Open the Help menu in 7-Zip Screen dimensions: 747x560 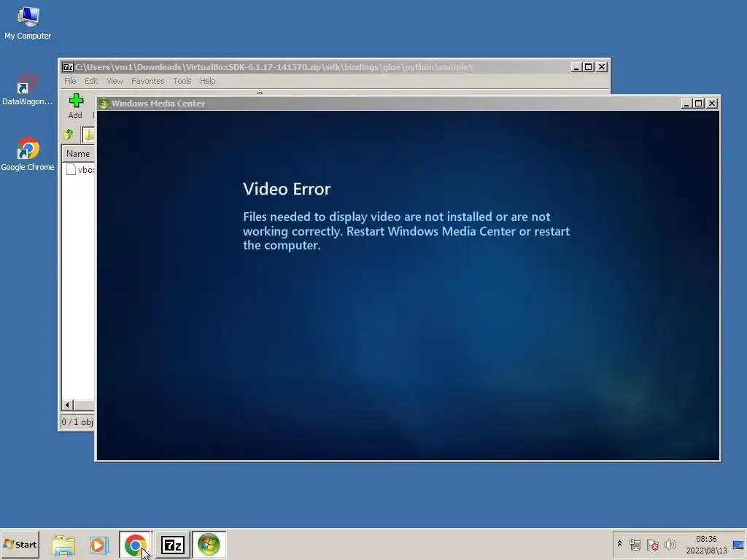[207, 81]
